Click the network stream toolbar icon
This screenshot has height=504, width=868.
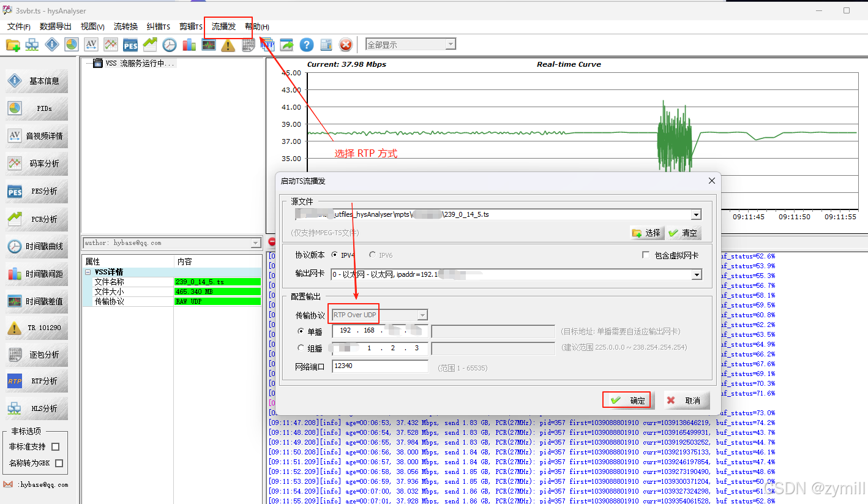(32, 45)
